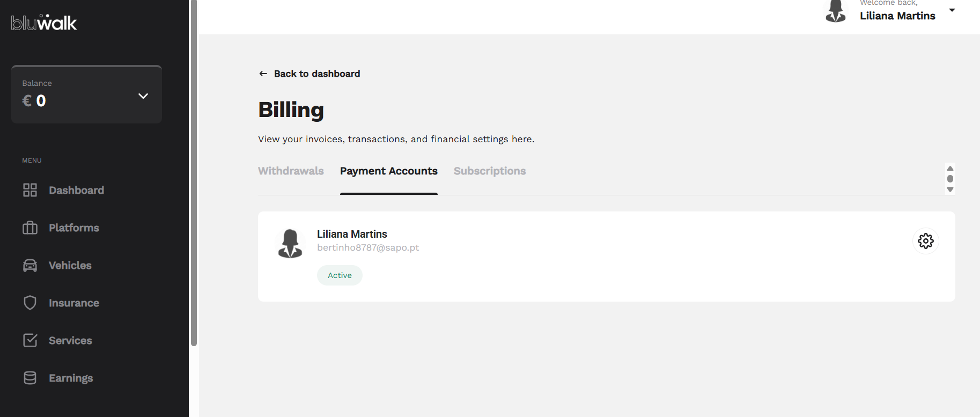
Task: Click Liliana Martins account avatar thumbnail
Action: 290,243
